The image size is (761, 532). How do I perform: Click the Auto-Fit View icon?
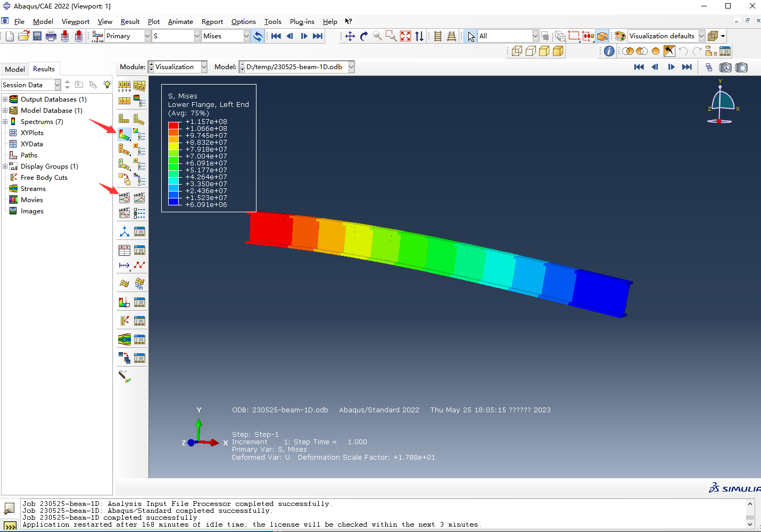[x=406, y=36]
